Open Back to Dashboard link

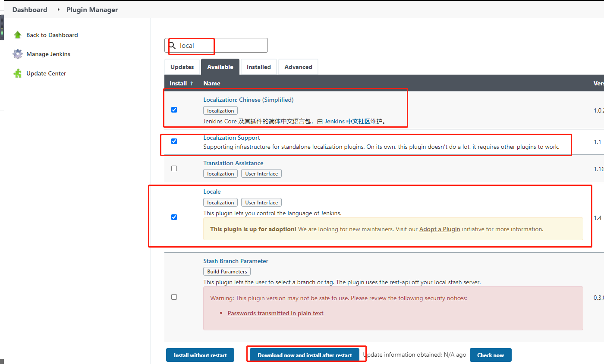[x=52, y=35]
